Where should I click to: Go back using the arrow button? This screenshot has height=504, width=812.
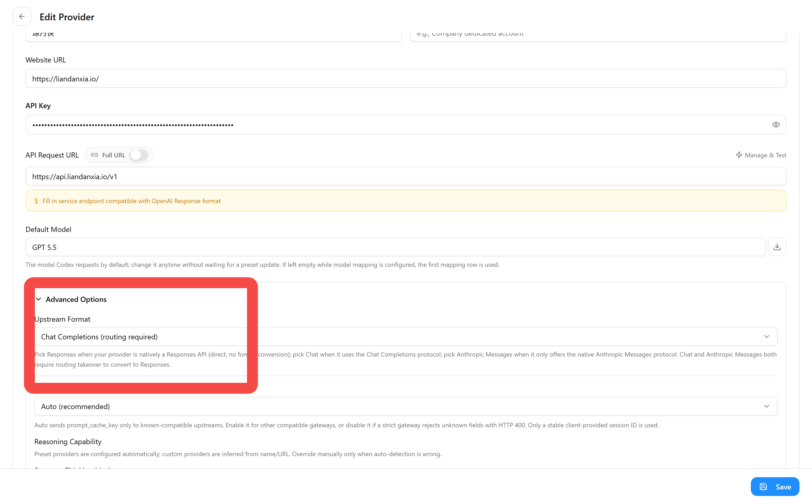click(22, 17)
